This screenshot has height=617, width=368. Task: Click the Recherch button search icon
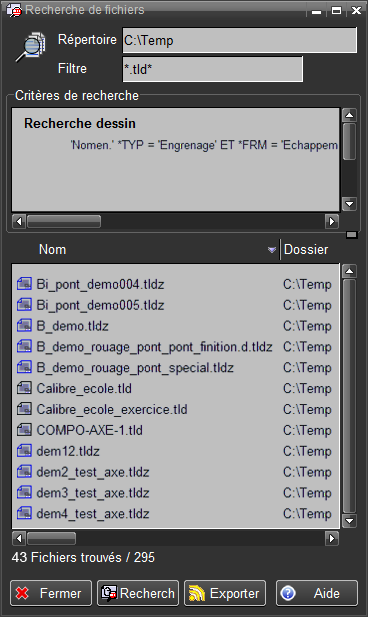point(109,593)
